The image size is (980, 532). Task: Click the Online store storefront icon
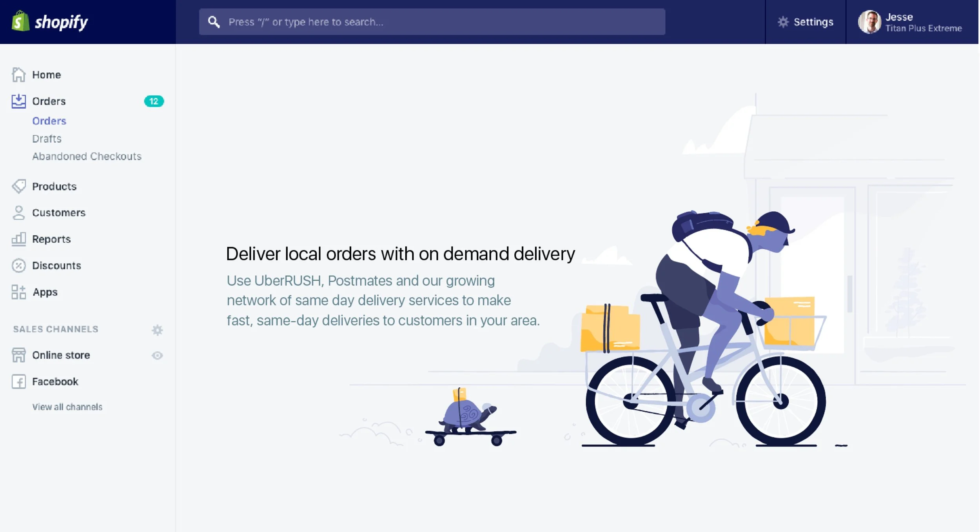[x=18, y=355]
